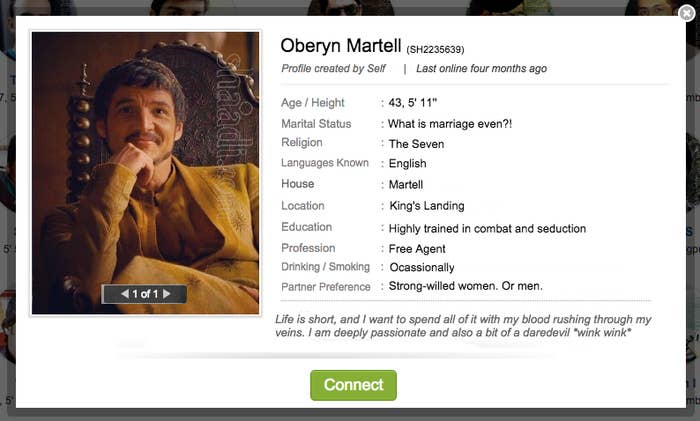Click the House value 'Martell'
Screen dimensions: 700x421
406,185
